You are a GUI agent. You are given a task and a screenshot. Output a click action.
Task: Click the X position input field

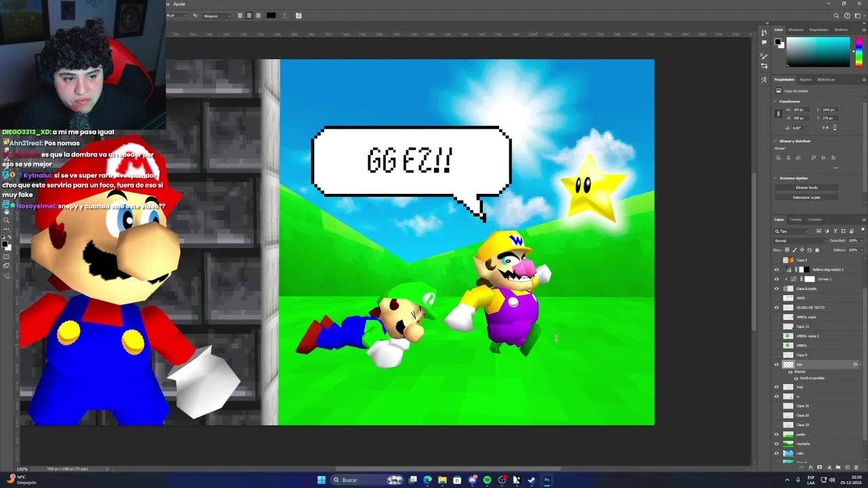click(x=830, y=110)
